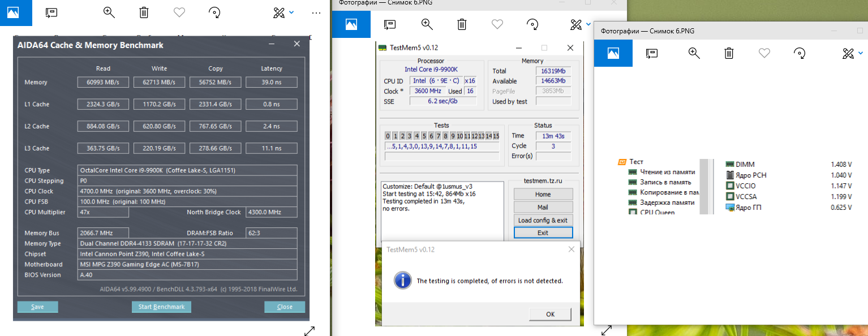
Task: Zoom the image in right Photos window
Action: point(694,53)
